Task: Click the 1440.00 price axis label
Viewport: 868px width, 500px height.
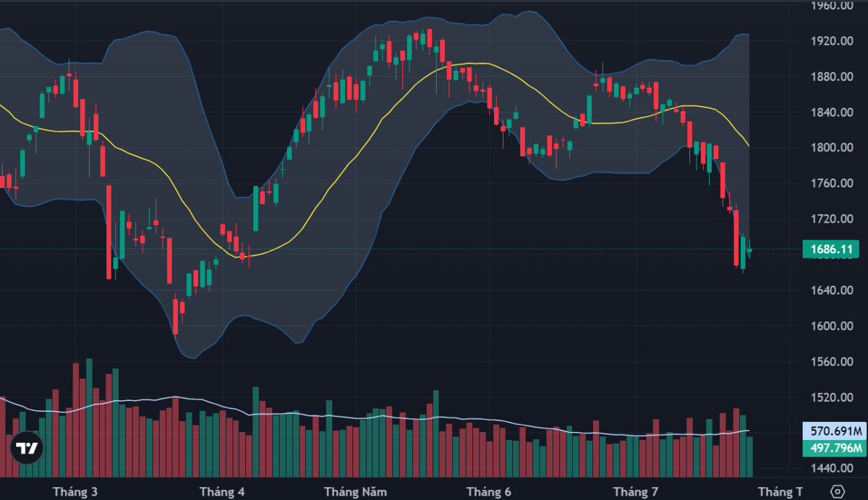Action: point(833,469)
